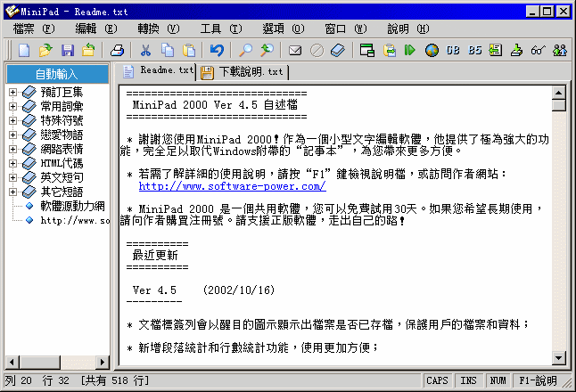The width and height of the screenshot is (576, 392).
Task: Click the eraser icon in toolbar
Action: (x=338, y=50)
